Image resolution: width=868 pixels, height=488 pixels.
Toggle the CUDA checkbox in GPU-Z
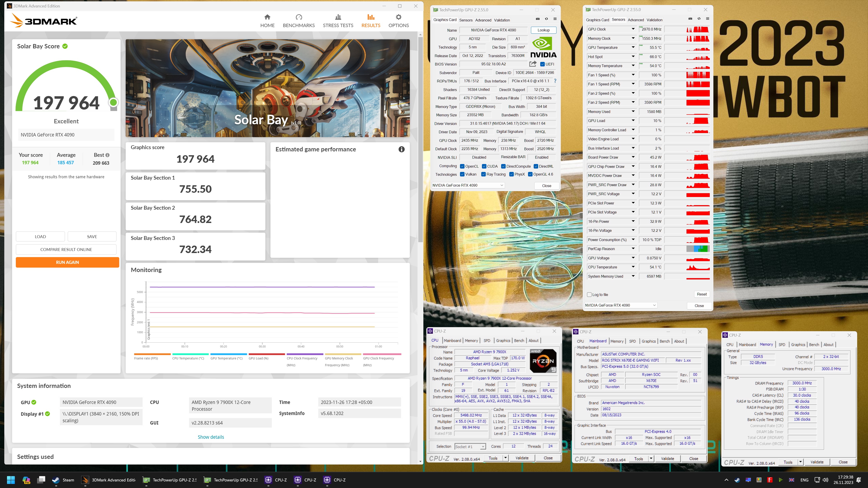[484, 166]
